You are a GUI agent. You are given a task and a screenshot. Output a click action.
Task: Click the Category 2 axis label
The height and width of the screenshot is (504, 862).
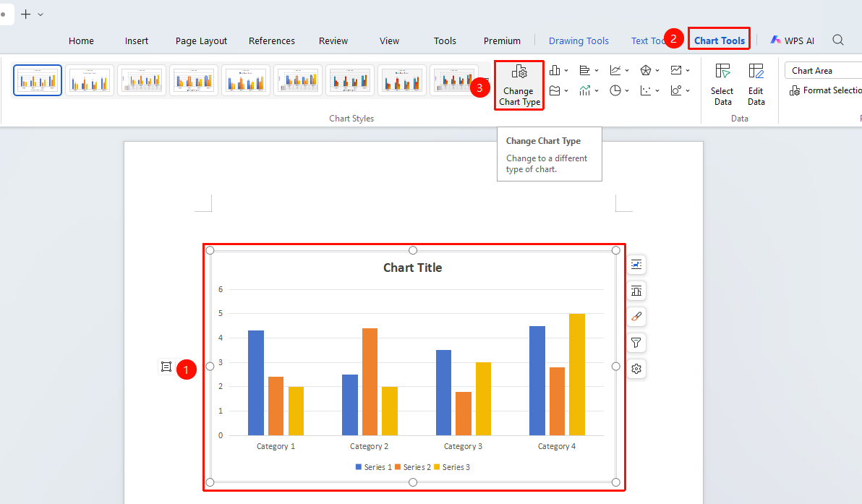pos(370,446)
